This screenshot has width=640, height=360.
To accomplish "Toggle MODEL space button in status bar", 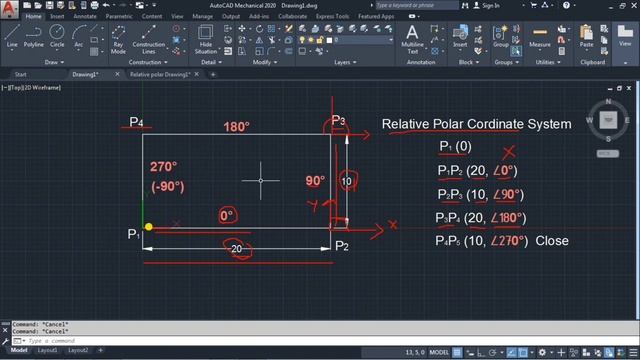I will (439, 352).
